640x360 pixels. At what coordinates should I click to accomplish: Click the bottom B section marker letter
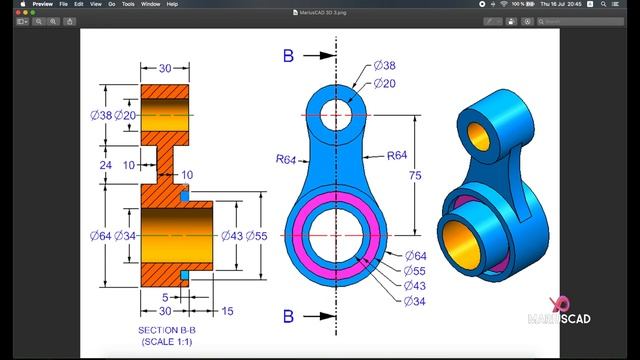288,316
